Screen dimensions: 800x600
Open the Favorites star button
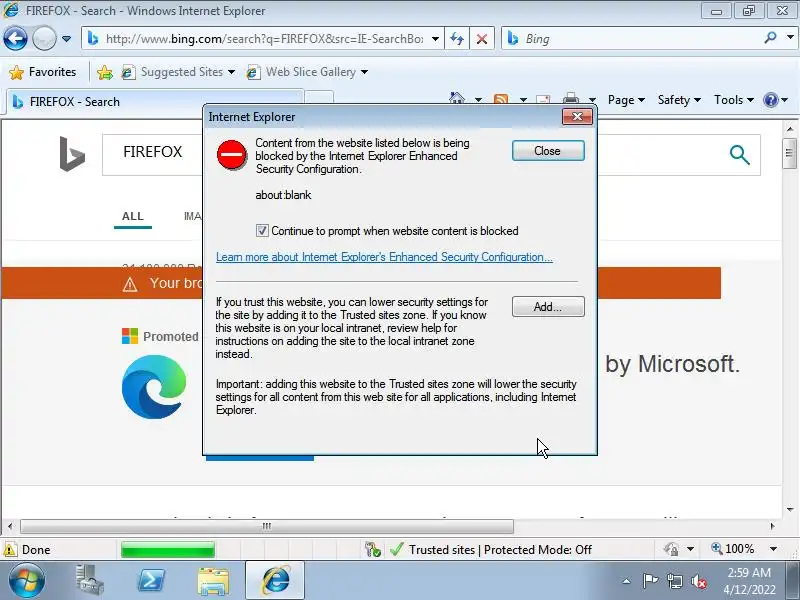43,72
